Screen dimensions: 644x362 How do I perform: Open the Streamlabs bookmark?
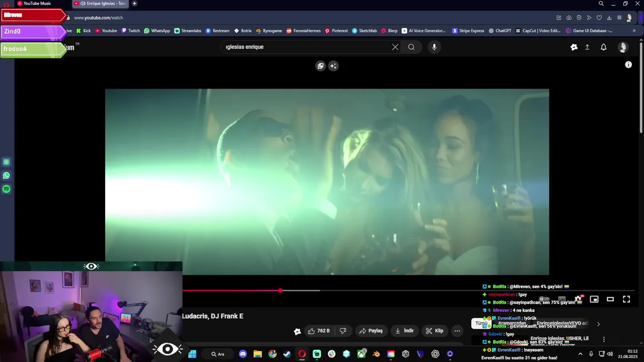click(x=188, y=31)
